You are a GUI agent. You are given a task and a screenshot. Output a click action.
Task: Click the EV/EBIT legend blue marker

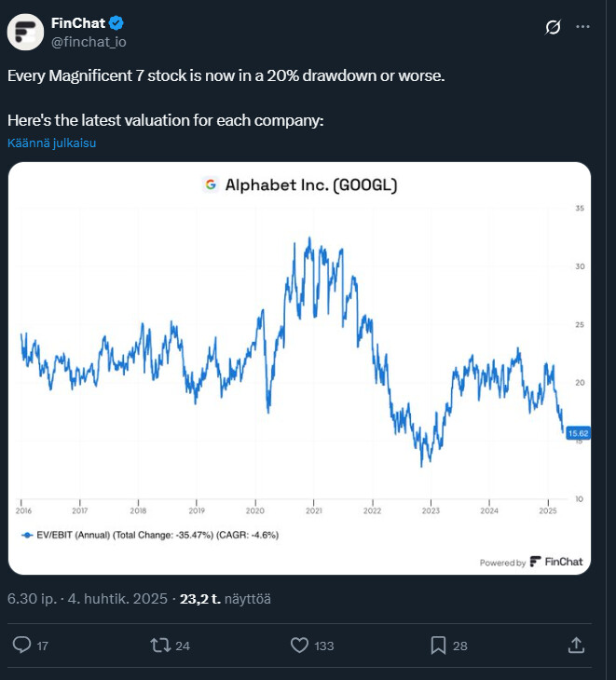27,536
